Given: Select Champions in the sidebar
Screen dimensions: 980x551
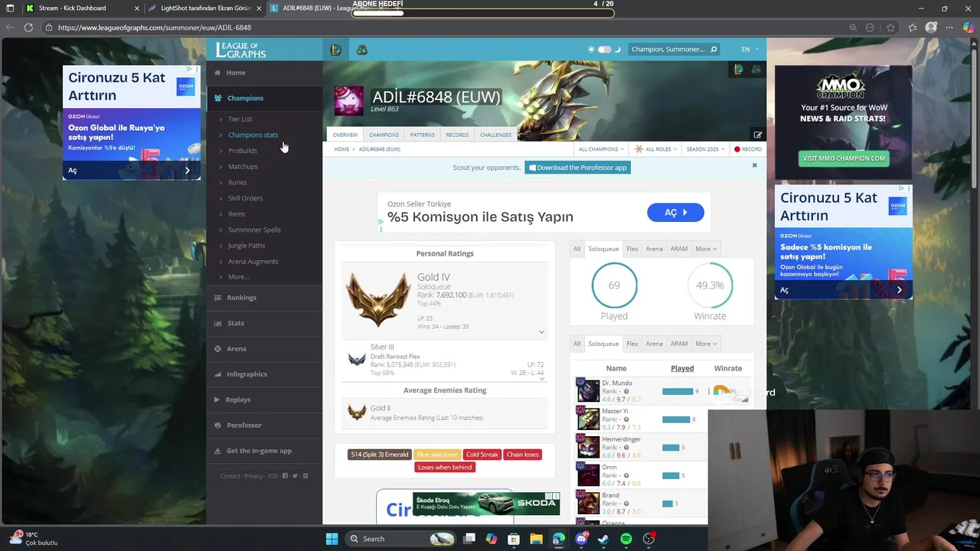Looking at the screenshot, I should pyautogui.click(x=264, y=98).
